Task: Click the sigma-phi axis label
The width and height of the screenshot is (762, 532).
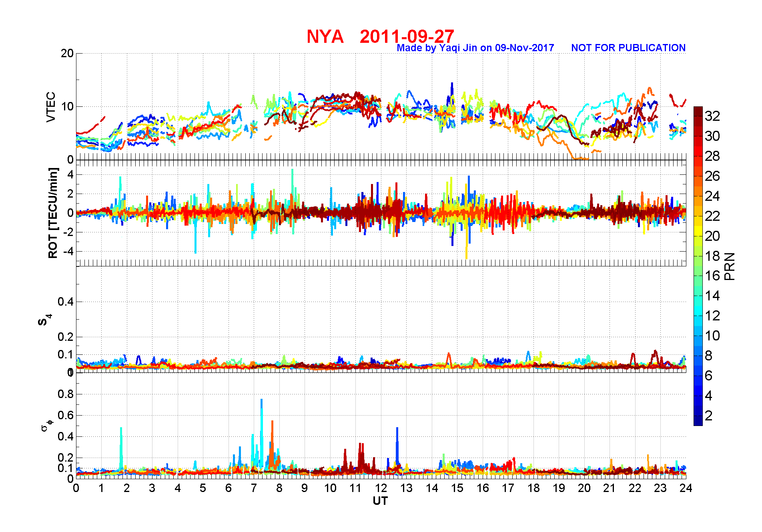Action: point(47,425)
